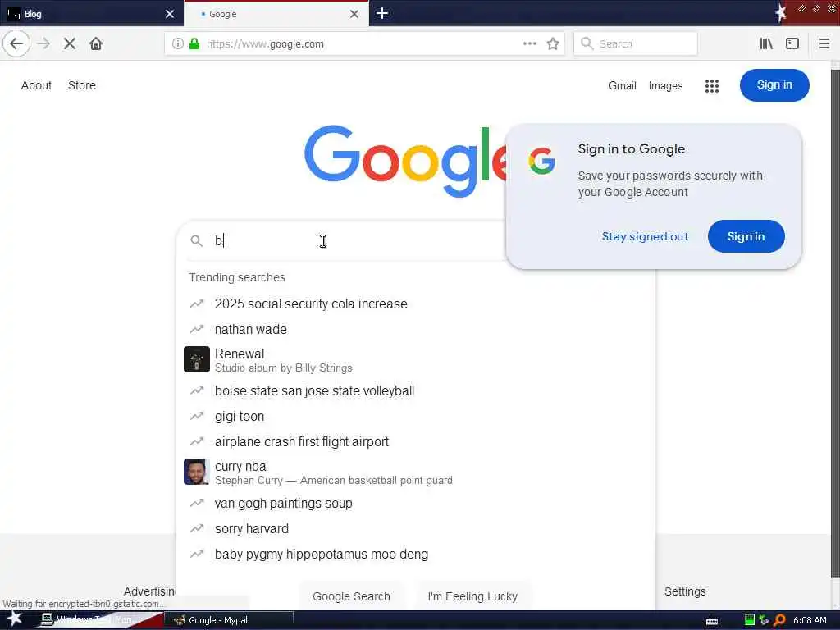Click I'm Feeling Lucky button
This screenshot has width=840, height=630.
tap(472, 596)
